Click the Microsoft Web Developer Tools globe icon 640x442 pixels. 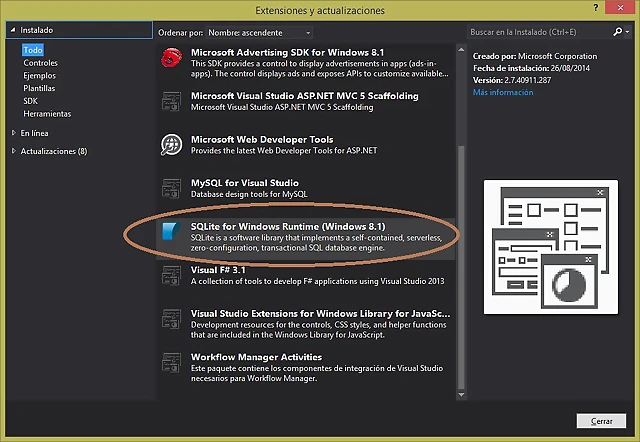pos(171,144)
